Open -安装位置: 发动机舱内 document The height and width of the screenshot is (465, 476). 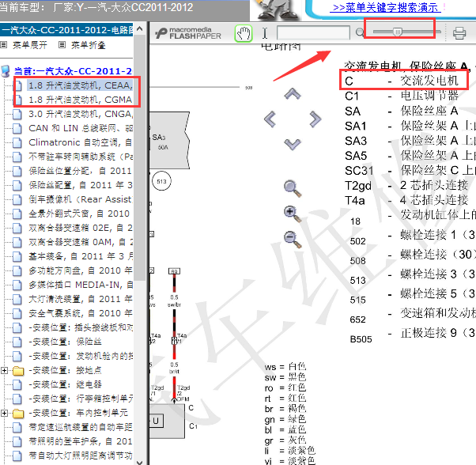tap(81, 356)
